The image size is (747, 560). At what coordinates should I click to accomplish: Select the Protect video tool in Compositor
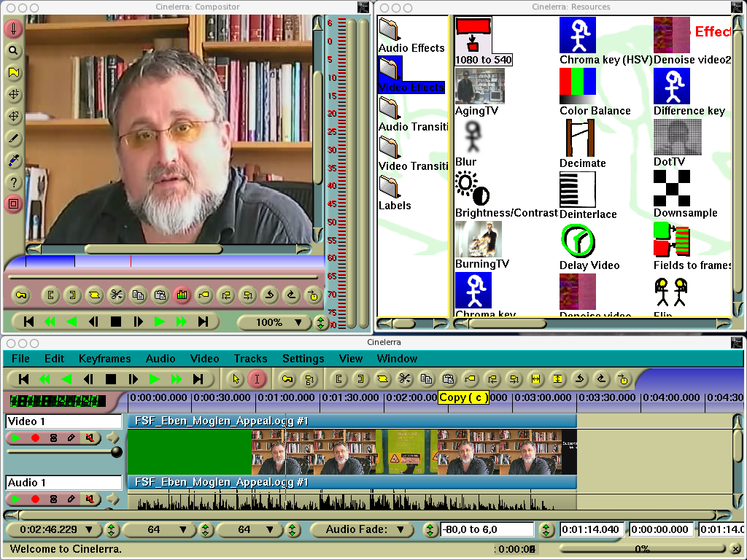[x=13, y=28]
